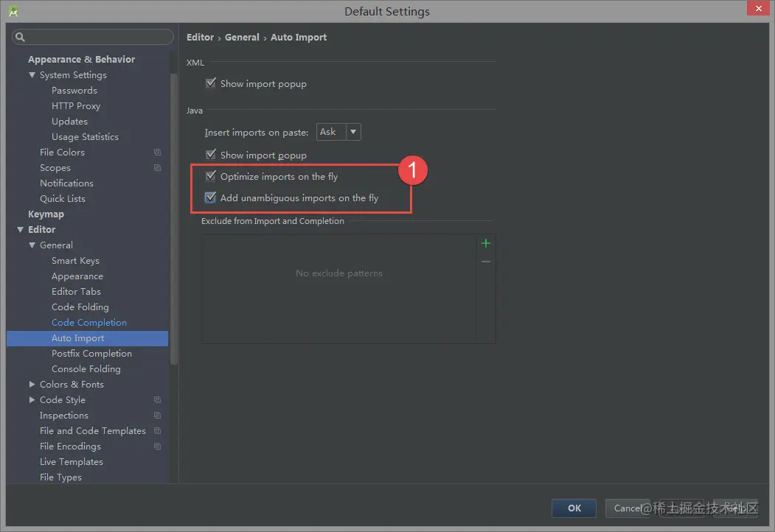
Task: Click the minus remove exclude pattern icon
Action: (x=486, y=262)
